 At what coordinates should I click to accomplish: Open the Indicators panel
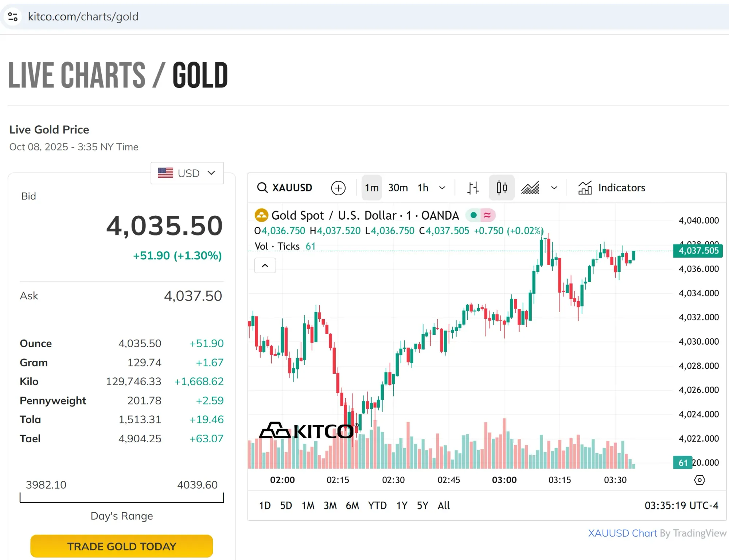[612, 188]
